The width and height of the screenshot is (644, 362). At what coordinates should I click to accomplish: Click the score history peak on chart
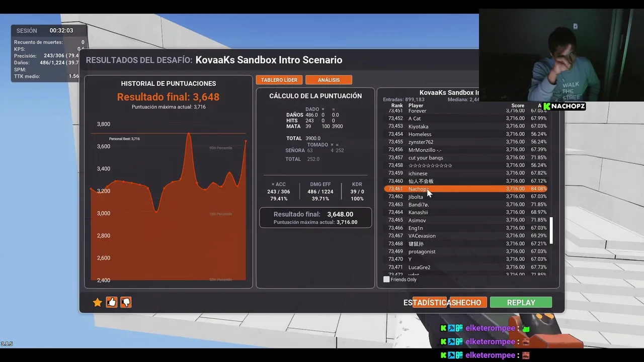pos(189,134)
